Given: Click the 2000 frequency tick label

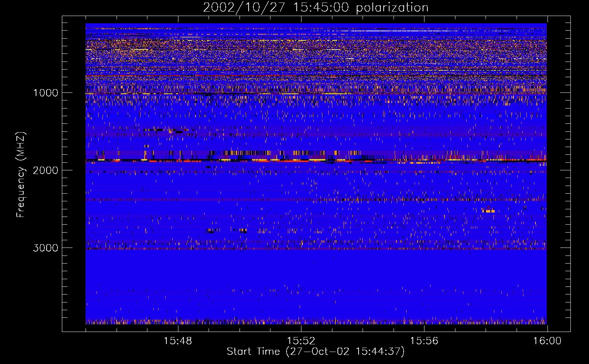Looking at the screenshot, I should coord(46,170).
